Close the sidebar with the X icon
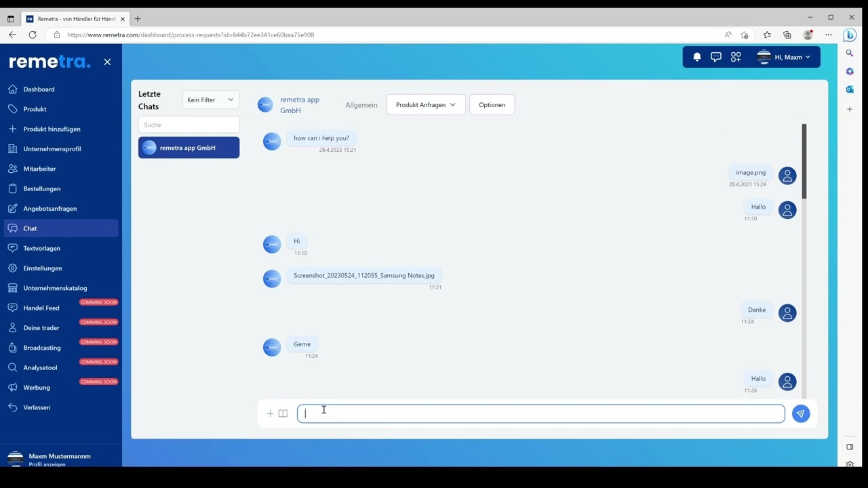The image size is (868, 488). pyautogui.click(x=107, y=62)
